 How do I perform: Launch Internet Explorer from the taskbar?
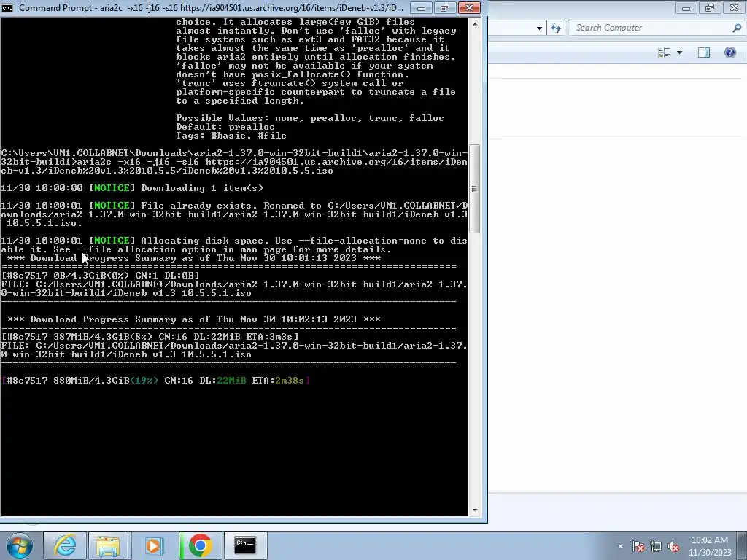point(65,545)
